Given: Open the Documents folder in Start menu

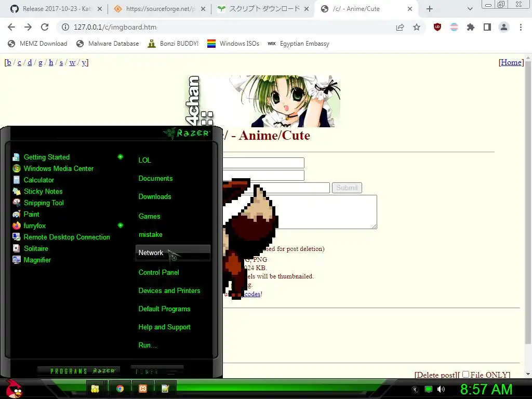Looking at the screenshot, I should click(x=155, y=179).
